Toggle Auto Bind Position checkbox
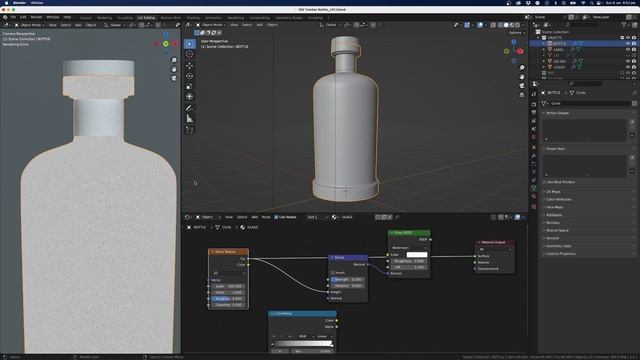 coord(545,182)
